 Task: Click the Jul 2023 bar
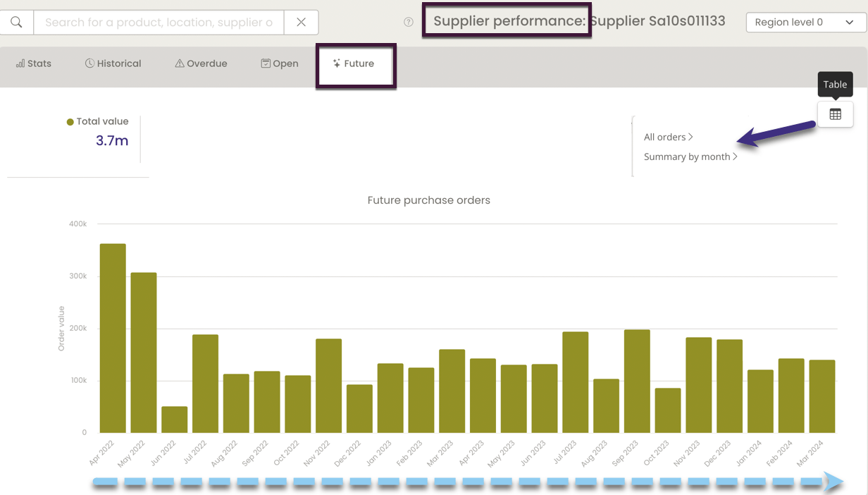point(576,382)
